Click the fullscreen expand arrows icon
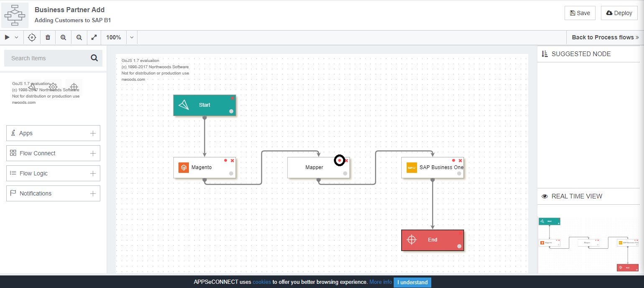The image size is (644, 288). click(94, 37)
